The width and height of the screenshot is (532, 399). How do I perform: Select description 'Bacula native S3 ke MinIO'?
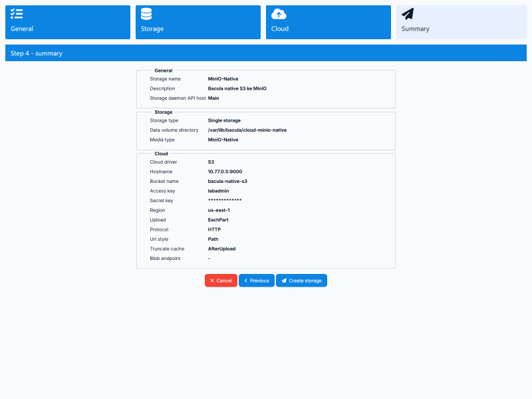[x=237, y=88]
